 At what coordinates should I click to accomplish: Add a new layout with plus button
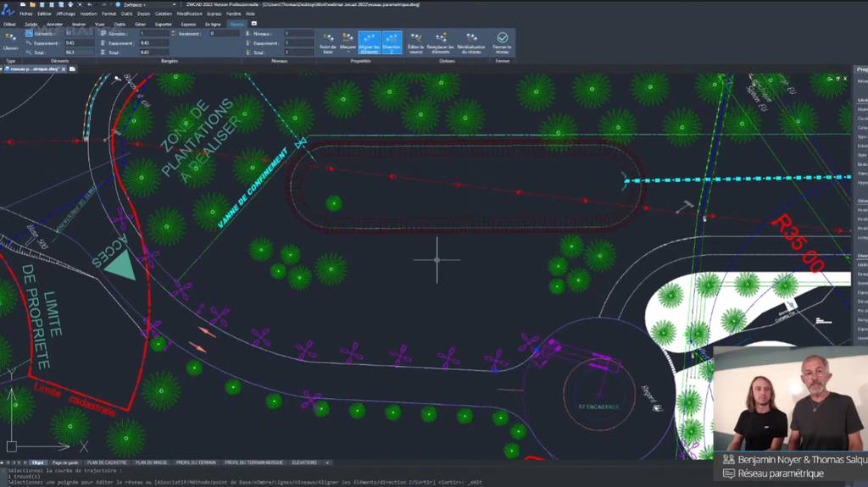327,462
